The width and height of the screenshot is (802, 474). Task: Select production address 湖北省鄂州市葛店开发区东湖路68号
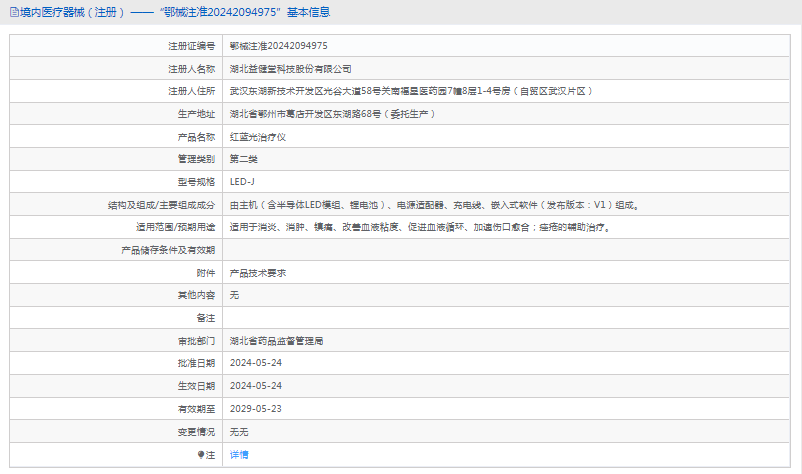pyautogui.click(x=305, y=114)
